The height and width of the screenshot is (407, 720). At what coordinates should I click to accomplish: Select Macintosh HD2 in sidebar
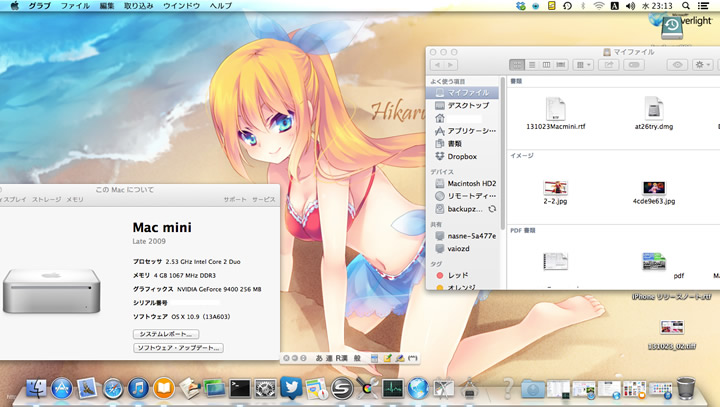tap(462, 183)
